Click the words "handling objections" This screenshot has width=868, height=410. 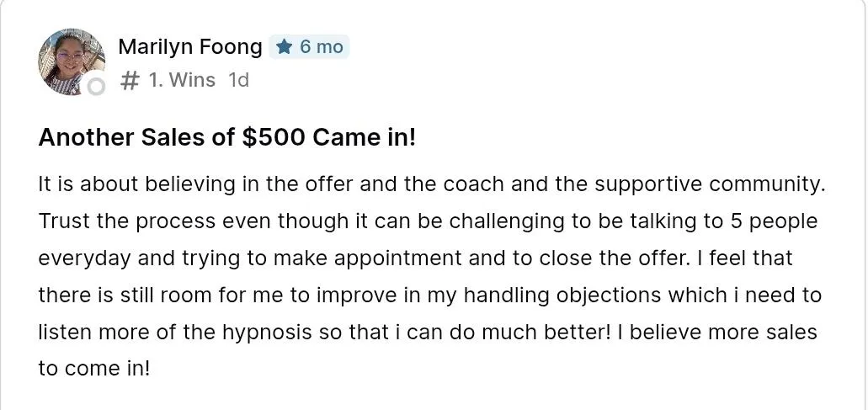[562, 296]
